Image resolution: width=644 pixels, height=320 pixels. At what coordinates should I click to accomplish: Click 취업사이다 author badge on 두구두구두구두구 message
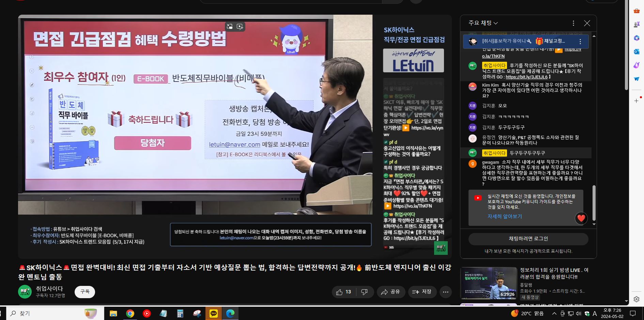click(494, 153)
